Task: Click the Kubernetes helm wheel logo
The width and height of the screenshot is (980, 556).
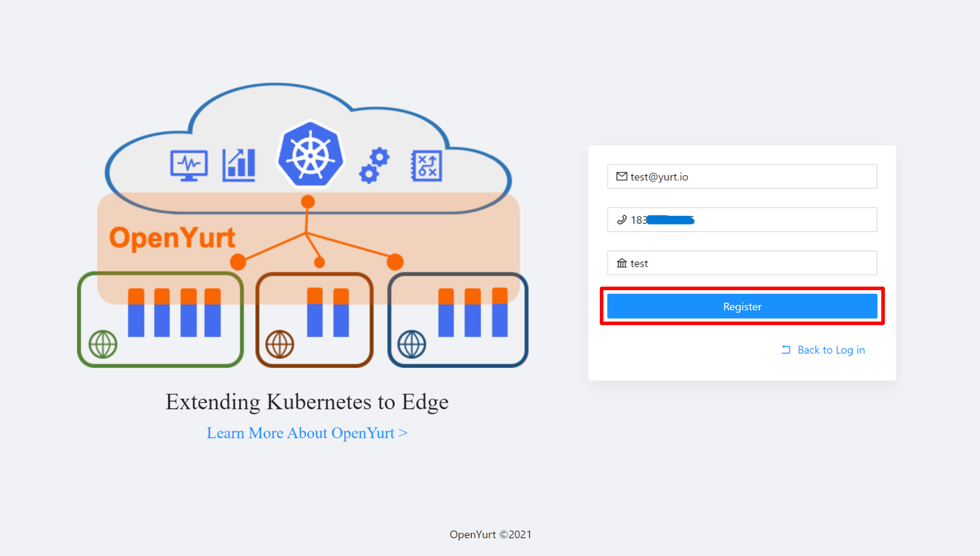Action: (x=310, y=154)
